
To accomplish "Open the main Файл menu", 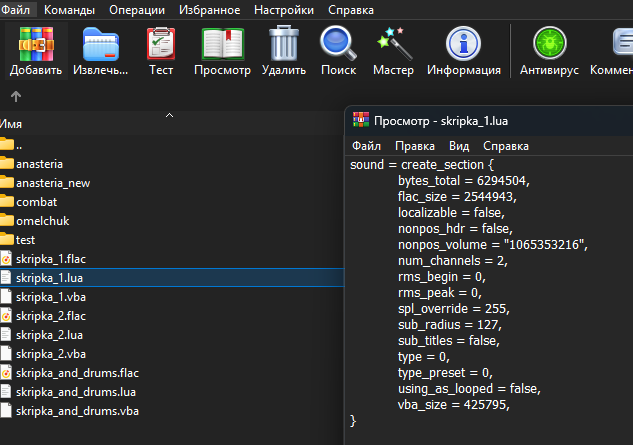I will tap(15, 10).
